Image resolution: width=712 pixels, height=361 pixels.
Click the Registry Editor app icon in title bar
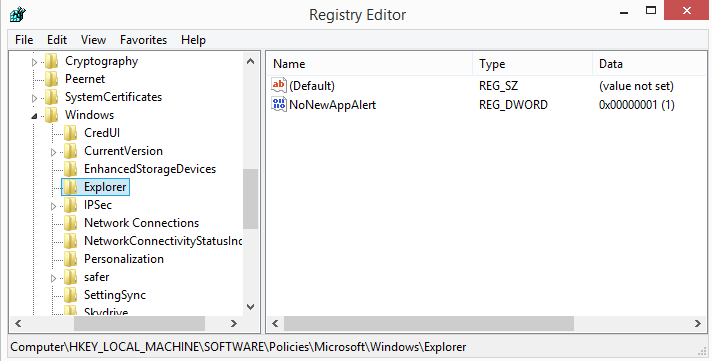pyautogui.click(x=18, y=14)
